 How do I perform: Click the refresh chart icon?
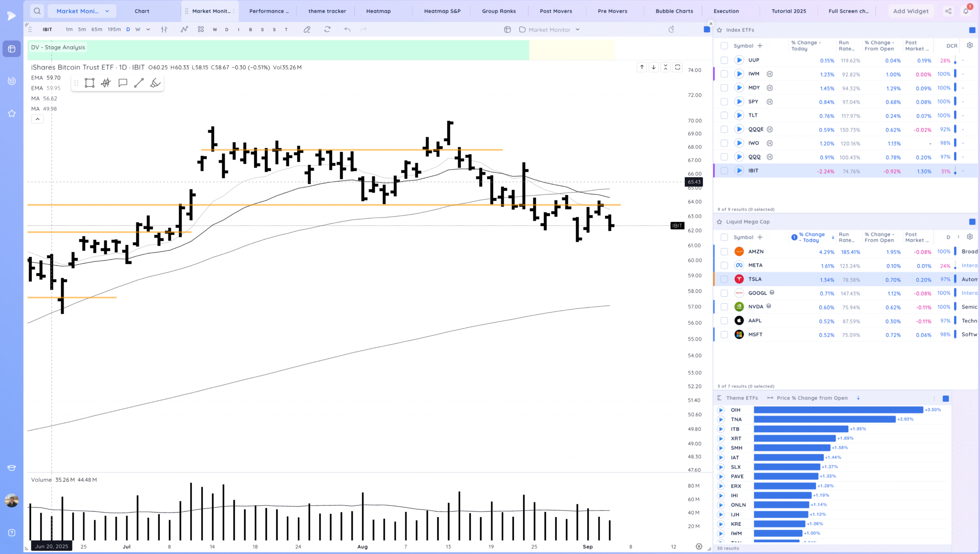coord(327,29)
